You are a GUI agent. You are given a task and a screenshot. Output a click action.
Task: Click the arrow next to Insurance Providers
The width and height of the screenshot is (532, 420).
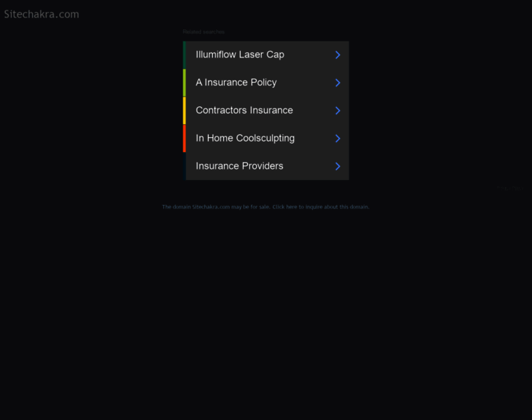[337, 166]
